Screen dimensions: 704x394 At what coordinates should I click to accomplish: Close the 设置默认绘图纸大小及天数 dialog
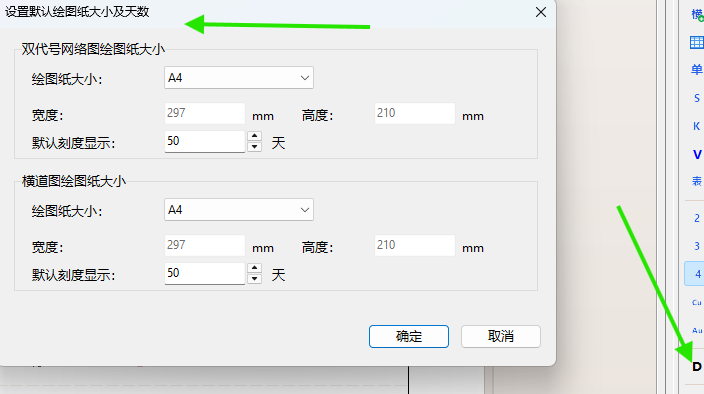[x=541, y=12]
